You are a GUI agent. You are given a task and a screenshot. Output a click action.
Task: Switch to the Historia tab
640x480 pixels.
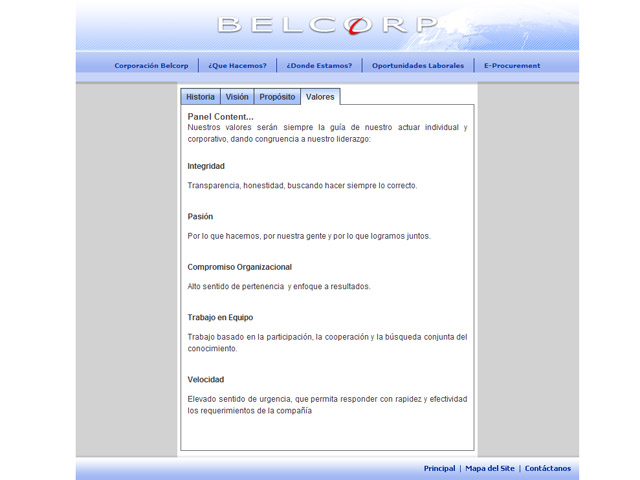point(200,97)
